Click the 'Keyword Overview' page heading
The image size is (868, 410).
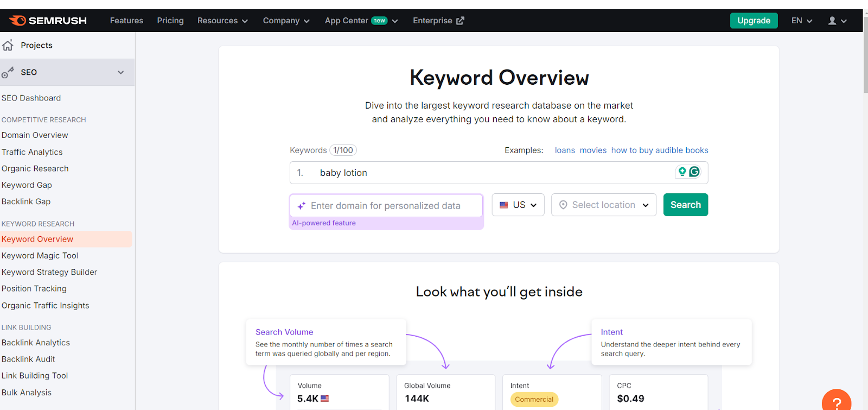click(499, 78)
